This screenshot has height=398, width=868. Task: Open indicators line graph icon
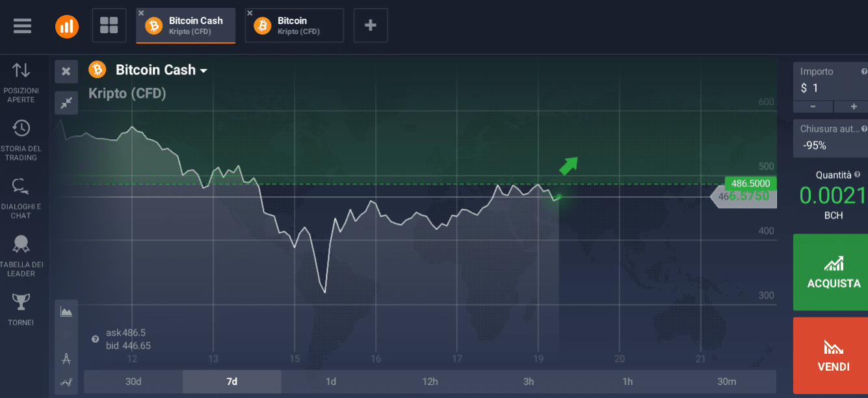pyautogui.click(x=66, y=382)
